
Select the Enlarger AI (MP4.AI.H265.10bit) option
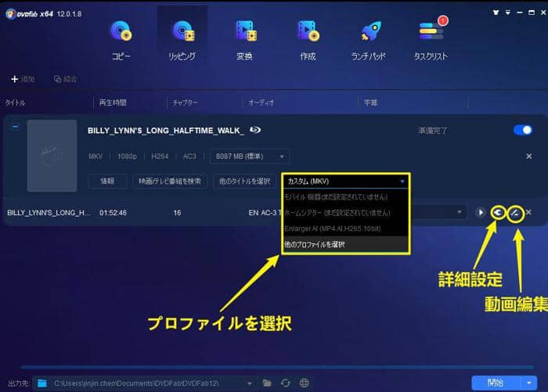click(x=346, y=228)
